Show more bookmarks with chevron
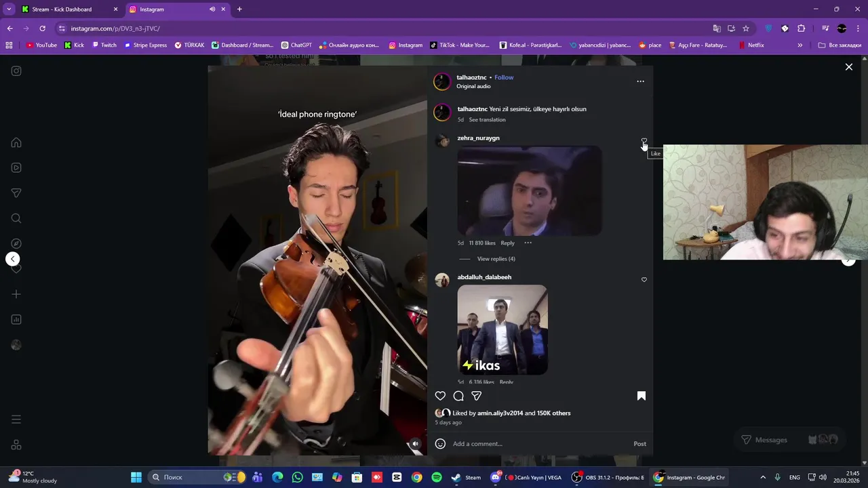The height and width of the screenshot is (488, 868). [800, 45]
